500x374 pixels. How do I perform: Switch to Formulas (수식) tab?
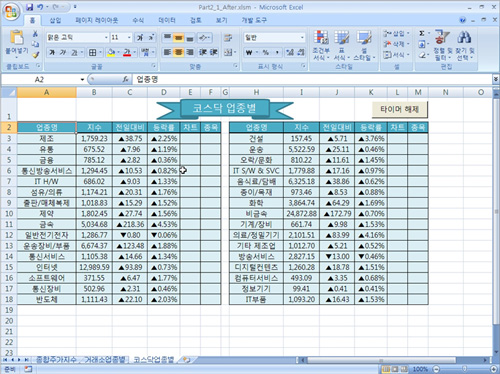(x=138, y=20)
